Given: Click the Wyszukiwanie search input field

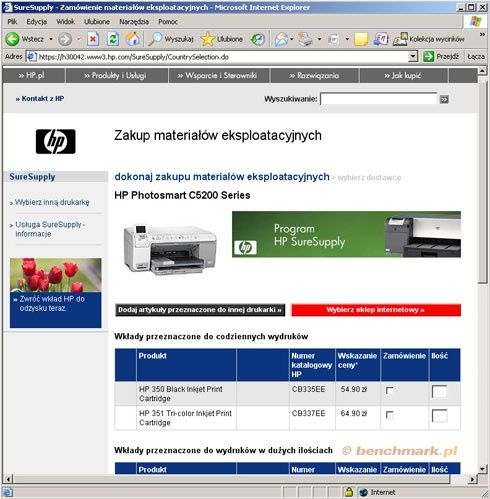Looking at the screenshot, I should tap(379, 99).
